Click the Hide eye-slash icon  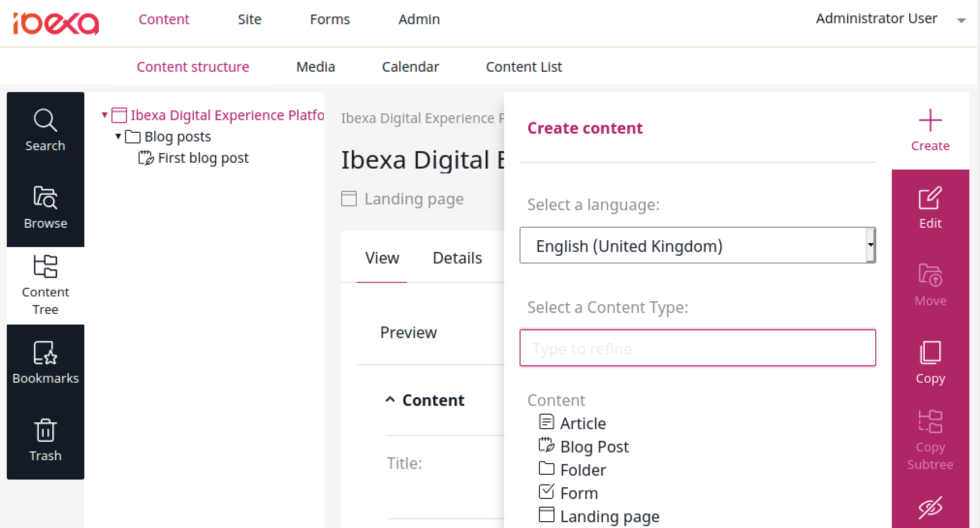pos(930,508)
